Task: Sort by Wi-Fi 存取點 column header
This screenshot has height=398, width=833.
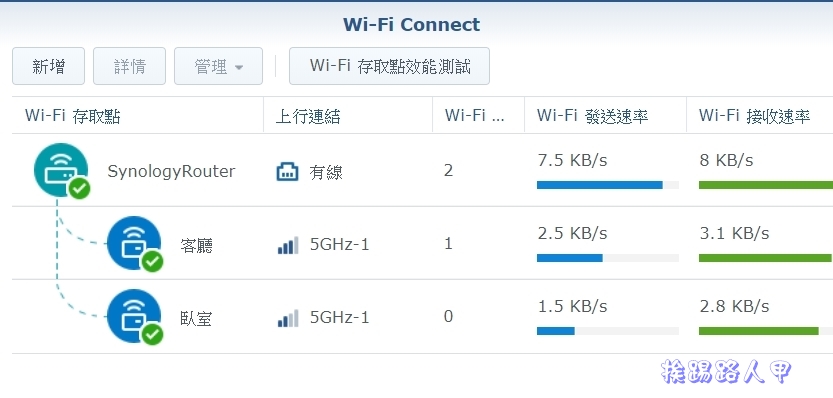Action: 138,115
